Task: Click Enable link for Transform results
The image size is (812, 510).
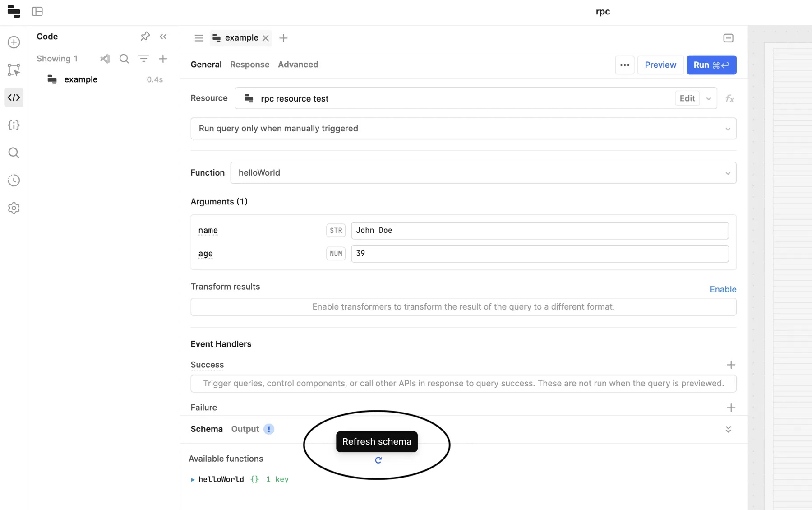Action: tap(723, 289)
